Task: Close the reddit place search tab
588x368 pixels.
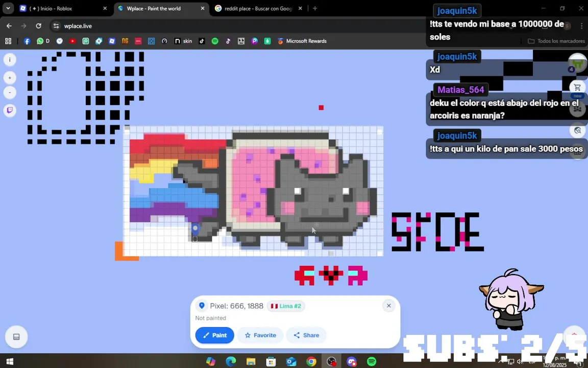Action: point(300,8)
